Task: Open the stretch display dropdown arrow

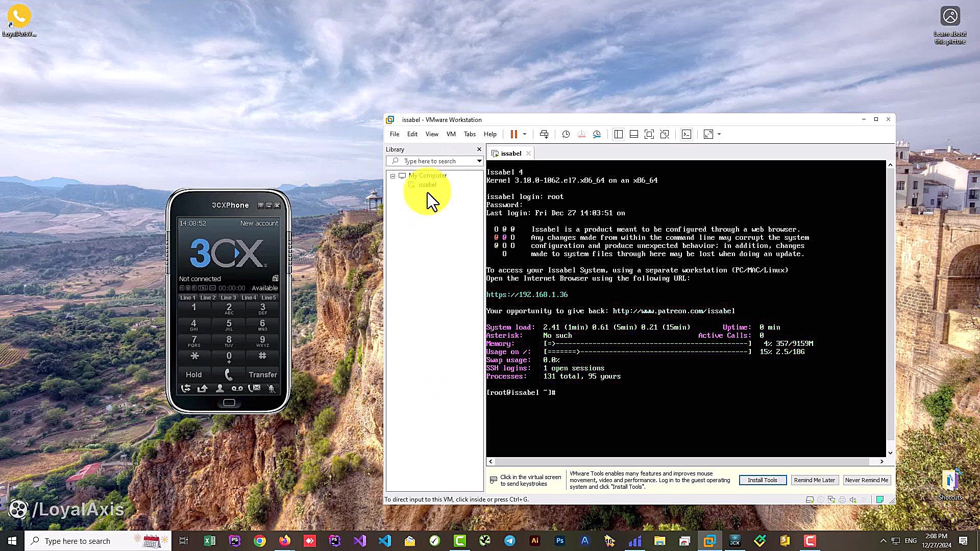Action: [x=719, y=134]
